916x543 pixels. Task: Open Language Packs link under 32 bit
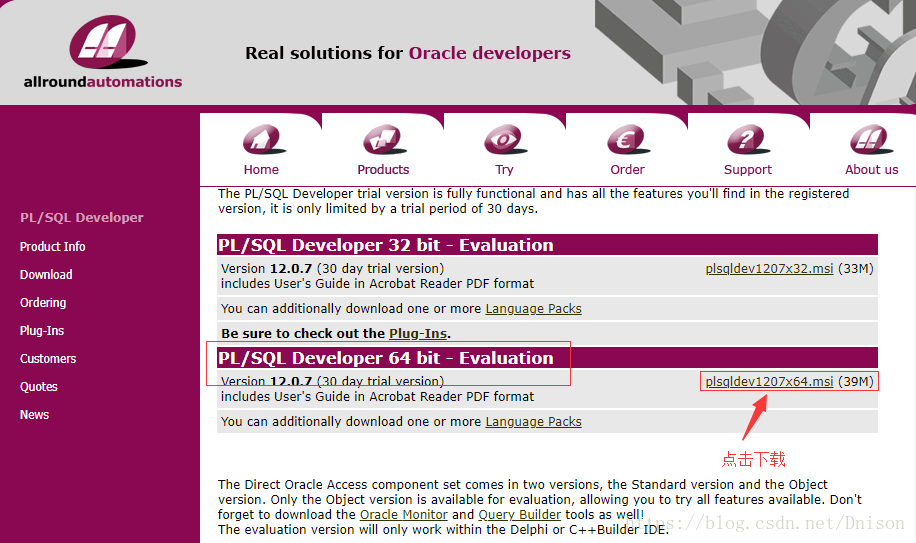[533, 308]
